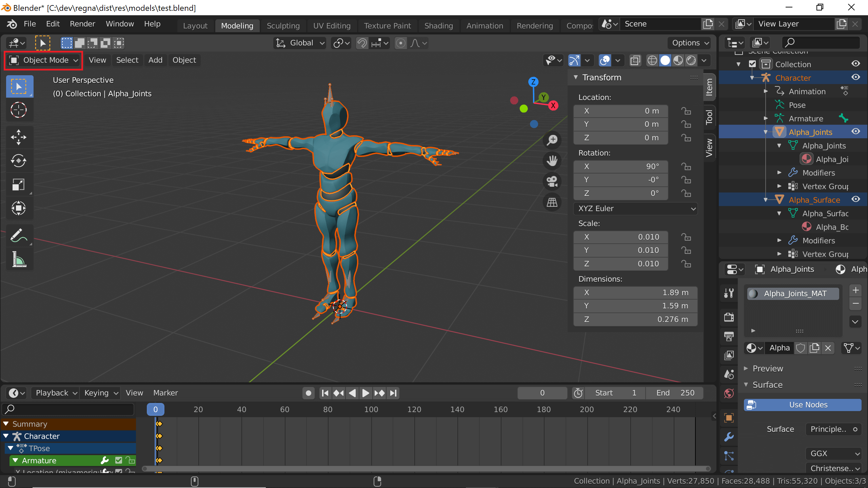Screen dimensions: 868x488
Task: Select the Cursor tool in toolbar
Action: (19, 110)
